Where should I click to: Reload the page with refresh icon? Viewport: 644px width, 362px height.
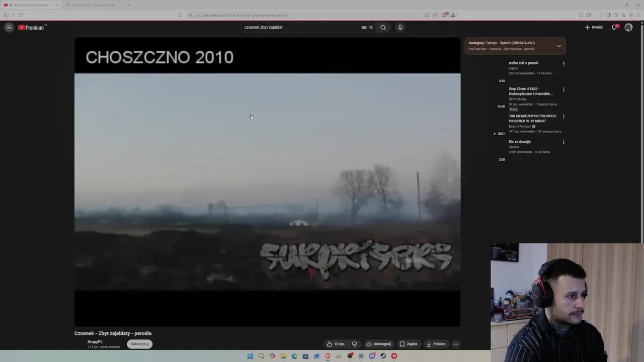21,15
